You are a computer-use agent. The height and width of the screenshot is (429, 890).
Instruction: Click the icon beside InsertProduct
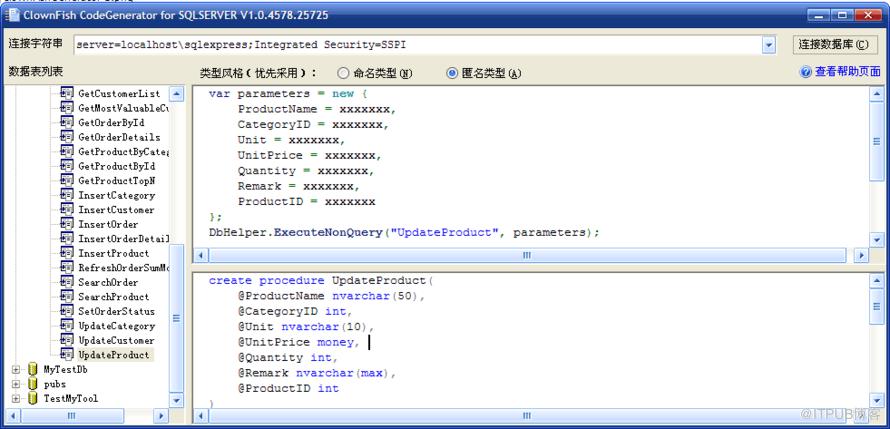point(67,253)
